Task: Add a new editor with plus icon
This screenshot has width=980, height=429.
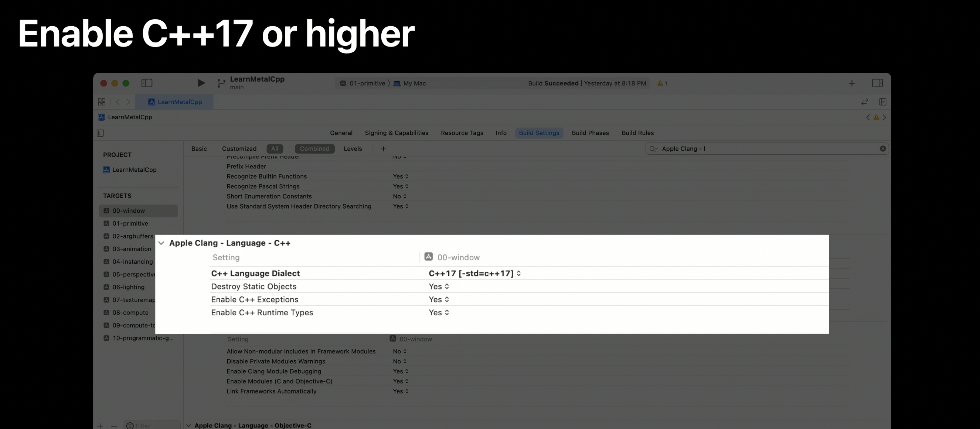Action: (x=852, y=83)
